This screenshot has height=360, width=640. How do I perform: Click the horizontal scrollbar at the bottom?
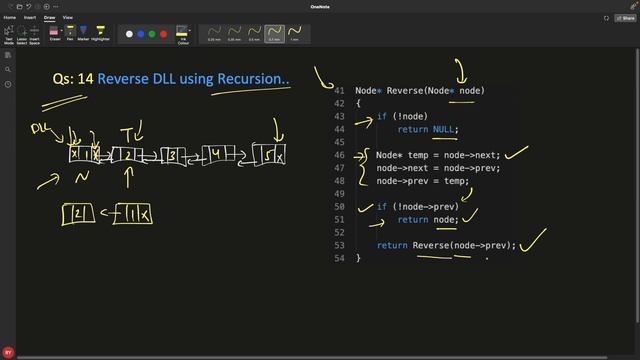[312, 358]
